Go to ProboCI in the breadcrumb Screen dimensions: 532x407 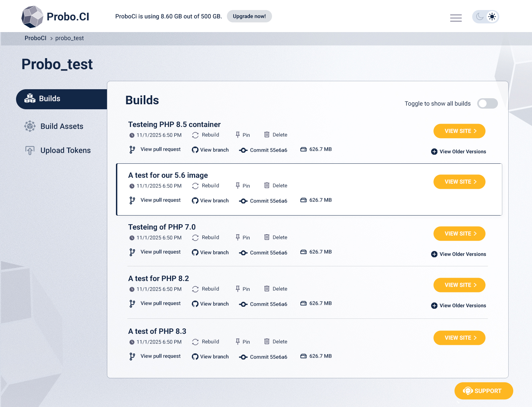[35, 38]
